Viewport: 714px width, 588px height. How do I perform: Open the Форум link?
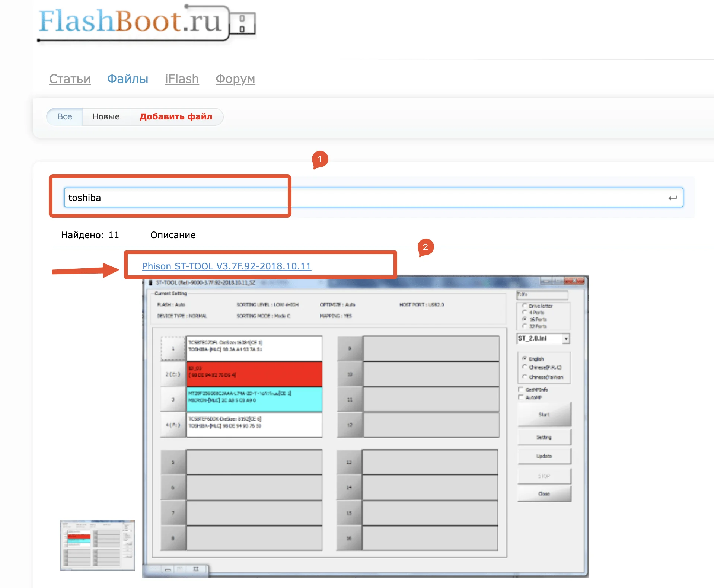click(235, 79)
